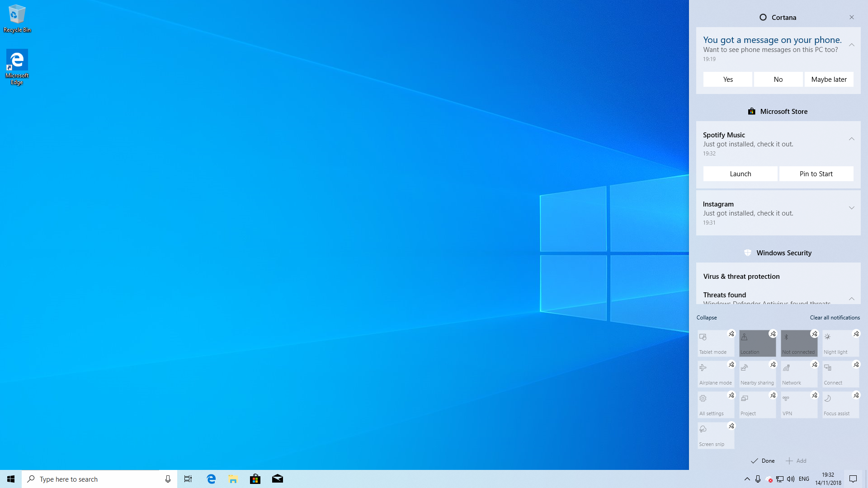
Task: Expand the Instagram notification entry
Action: (x=852, y=208)
